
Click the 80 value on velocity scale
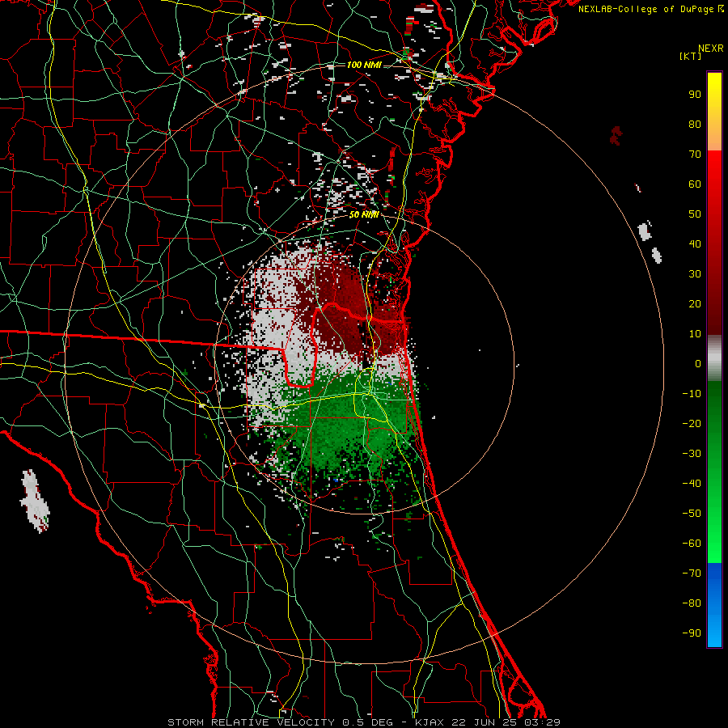(x=695, y=124)
